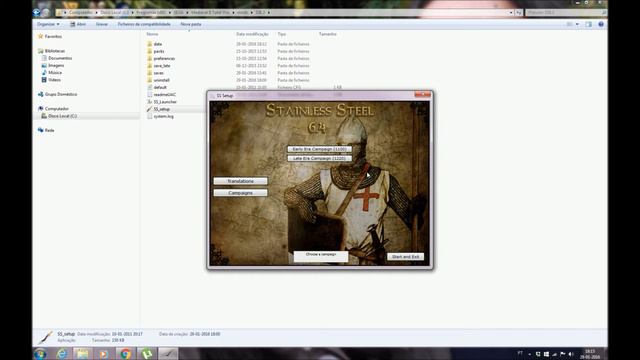The width and height of the screenshot is (640, 360).
Task: Select Late Era Campaign (1220) in SS Setup
Action: click(x=319, y=158)
